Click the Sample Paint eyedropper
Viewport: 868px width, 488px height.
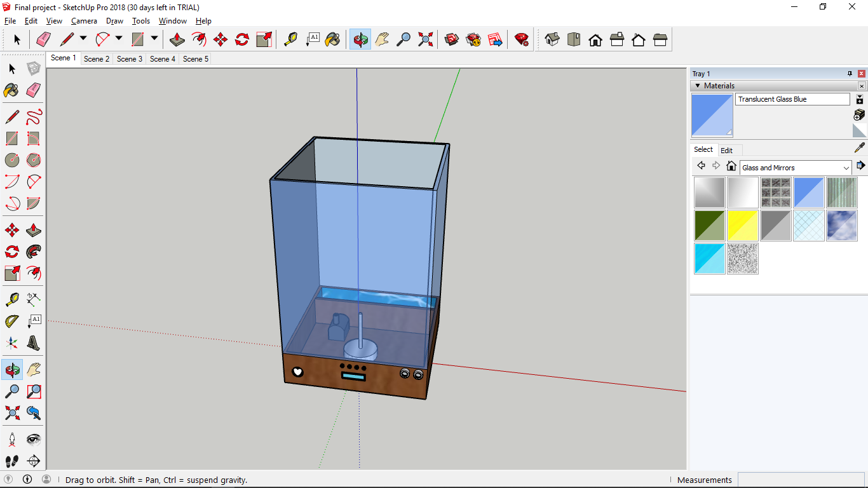(x=860, y=148)
